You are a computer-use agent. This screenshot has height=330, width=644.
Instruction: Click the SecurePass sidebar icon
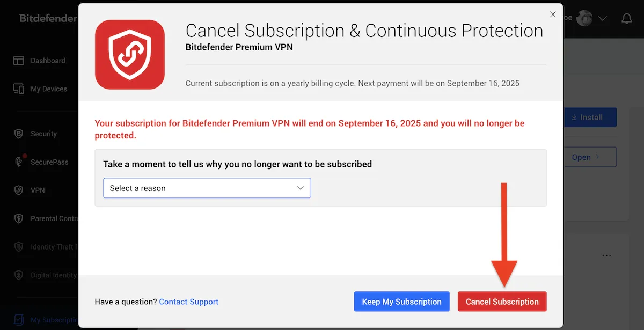click(x=19, y=162)
